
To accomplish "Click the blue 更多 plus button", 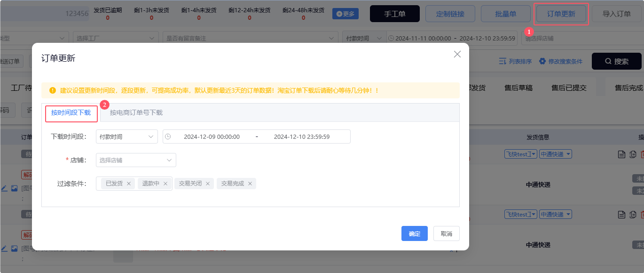I will 345,14.
